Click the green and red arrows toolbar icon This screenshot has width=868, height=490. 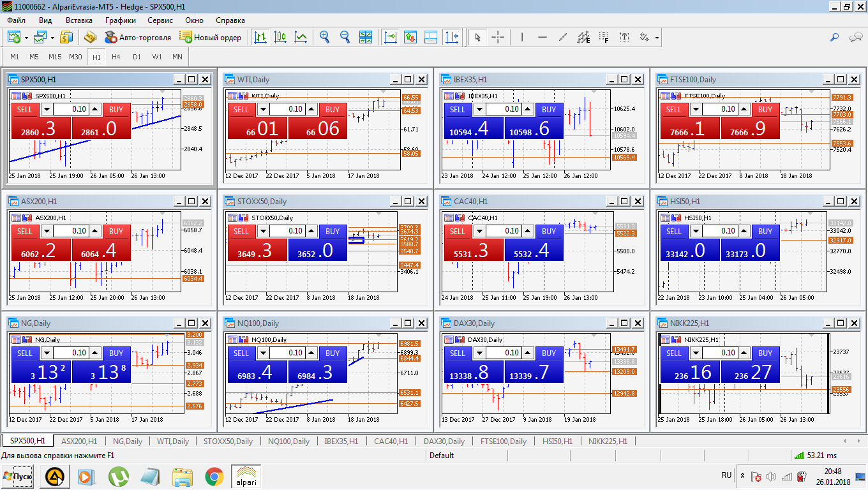coord(410,37)
